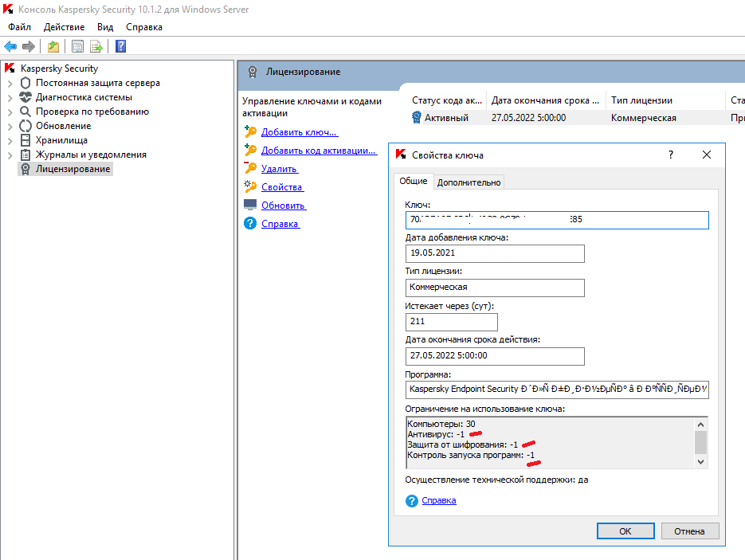Switch to the 'Дополнительно' tab
Screen dimensions: 745x560
click(469, 182)
